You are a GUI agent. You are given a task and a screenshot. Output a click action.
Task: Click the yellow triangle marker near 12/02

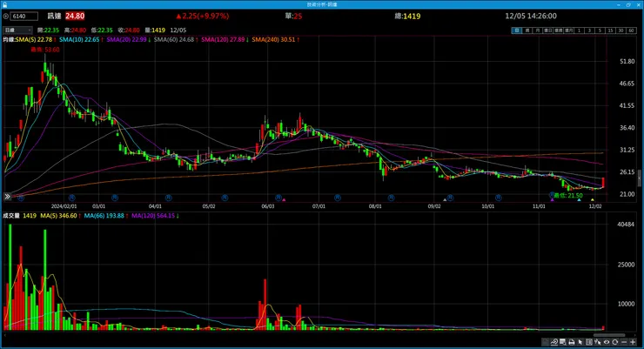(593, 200)
